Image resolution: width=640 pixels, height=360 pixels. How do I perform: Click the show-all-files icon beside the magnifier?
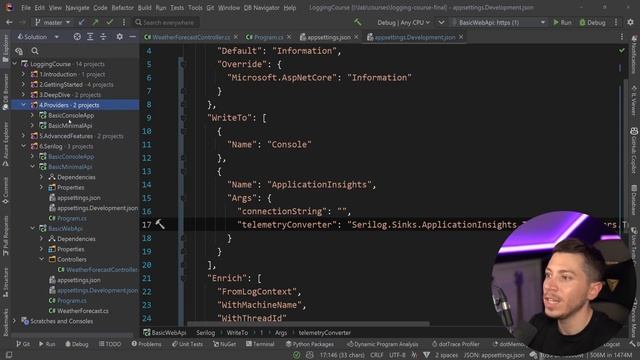point(19,51)
